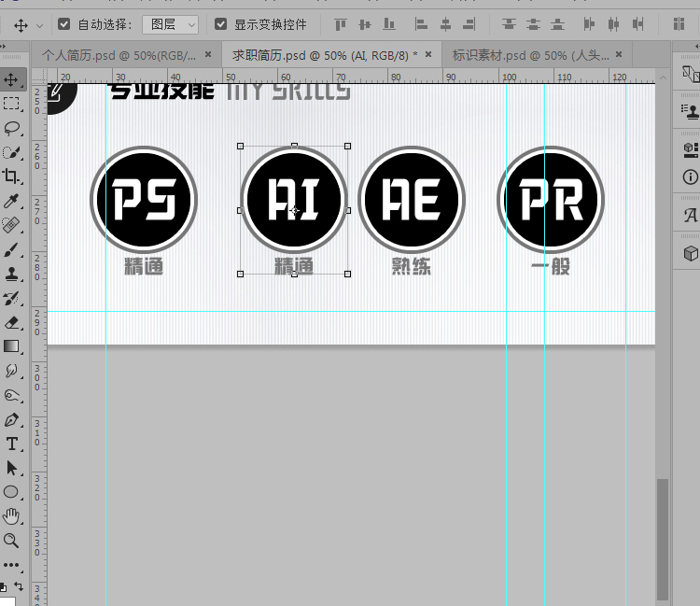Click Align Right Edges button
Screen dimensions: 700x606
(469, 24)
